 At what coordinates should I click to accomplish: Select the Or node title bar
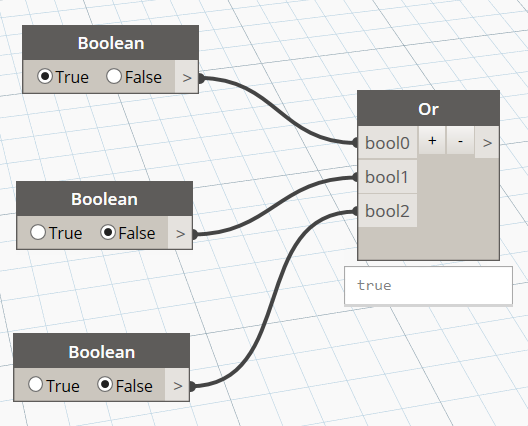click(x=428, y=108)
